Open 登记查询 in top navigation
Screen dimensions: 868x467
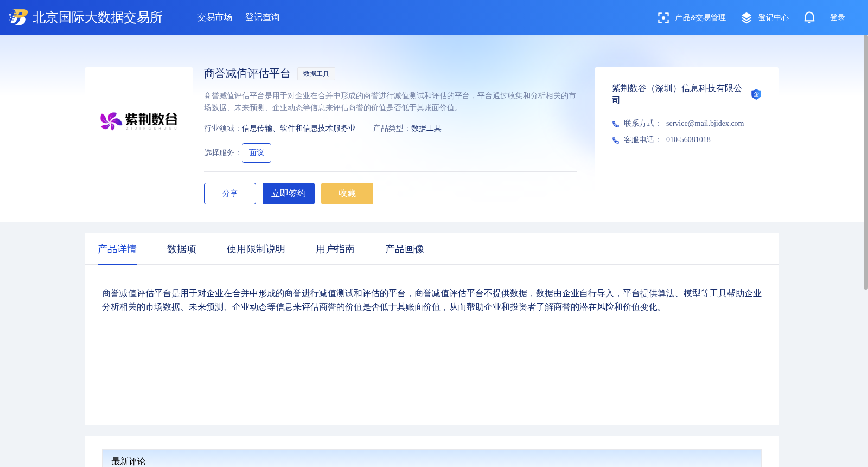263,17
